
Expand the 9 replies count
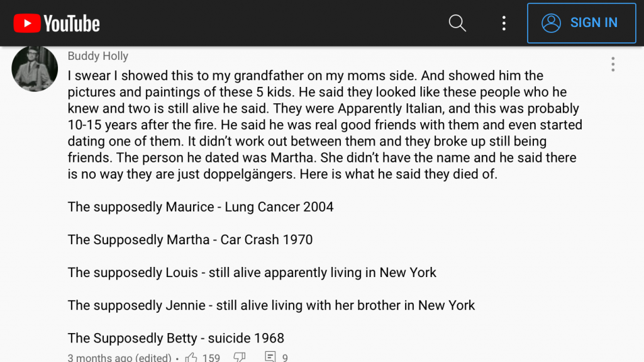tap(285, 358)
